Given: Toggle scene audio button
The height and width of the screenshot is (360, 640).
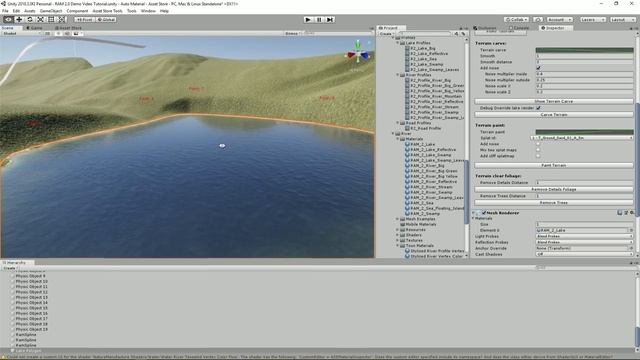Looking at the screenshot, I should point(67,33).
